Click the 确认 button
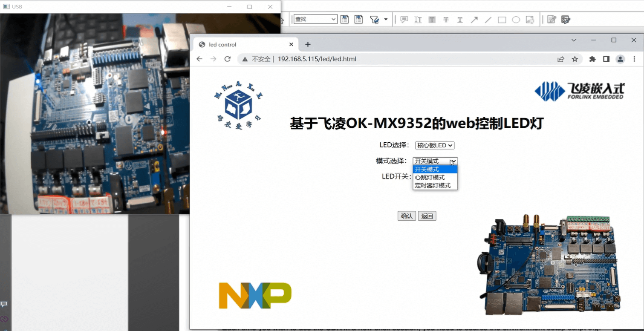Image resolution: width=644 pixels, height=331 pixels. click(x=407, y=216)
